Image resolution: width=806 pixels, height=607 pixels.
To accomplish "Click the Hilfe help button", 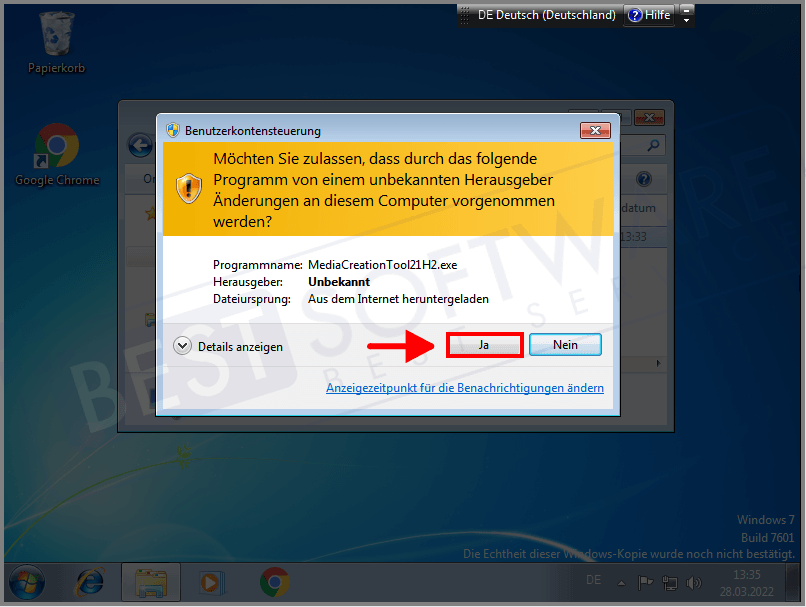I will (648, 15).
